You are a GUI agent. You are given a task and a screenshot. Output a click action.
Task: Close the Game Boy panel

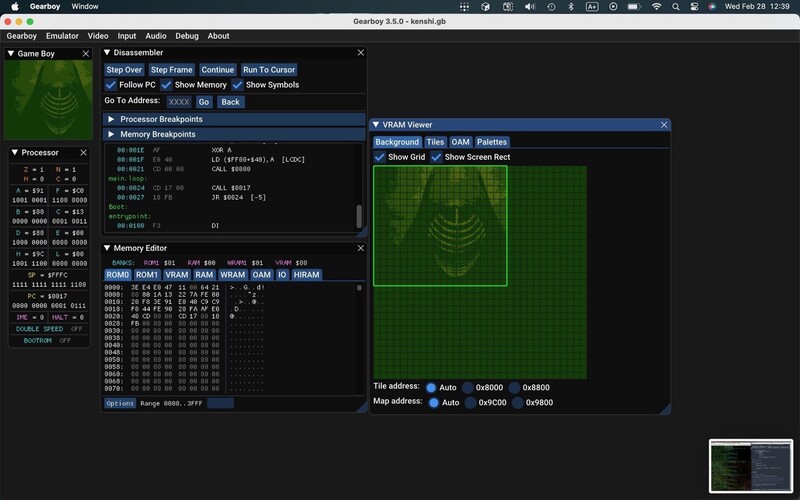tap(86, 54)
